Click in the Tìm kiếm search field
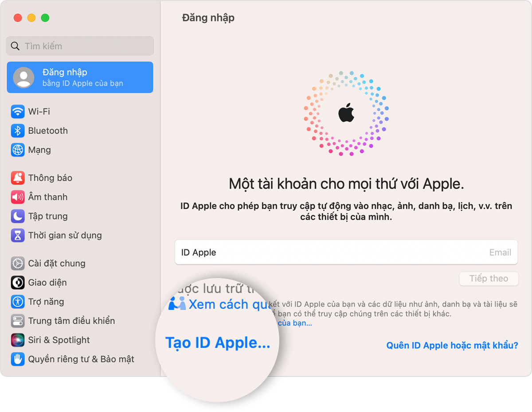 pos(80,46)
